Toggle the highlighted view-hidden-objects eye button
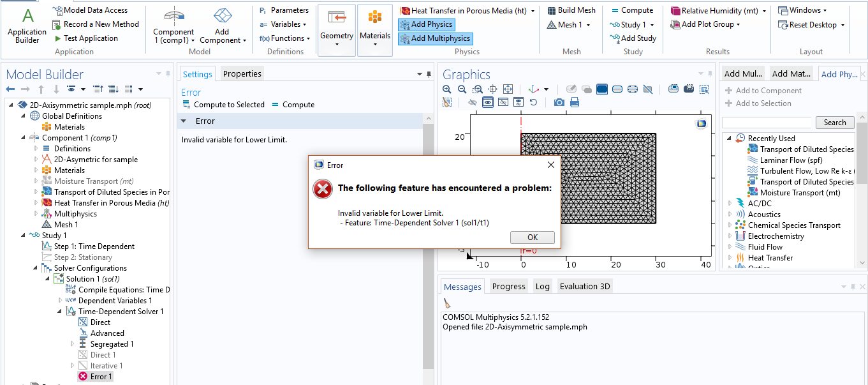Viewport: 868px width, 385px height. pyautogui.click(x=488, y=102)
